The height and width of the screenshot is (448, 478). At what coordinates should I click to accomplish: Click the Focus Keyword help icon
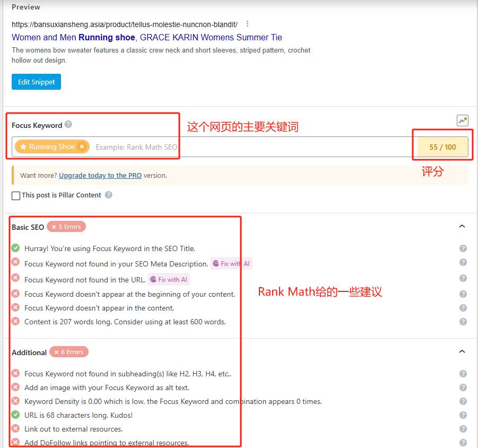68,124
